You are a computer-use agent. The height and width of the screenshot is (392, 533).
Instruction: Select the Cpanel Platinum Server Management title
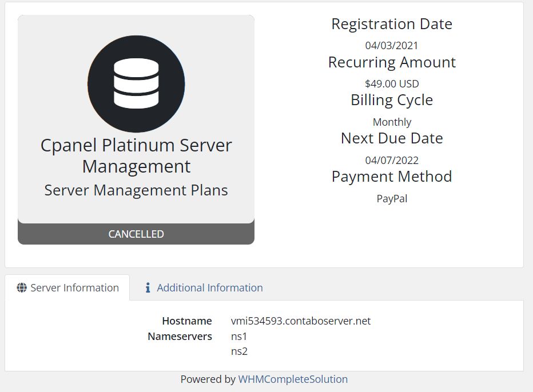point(136,155)
